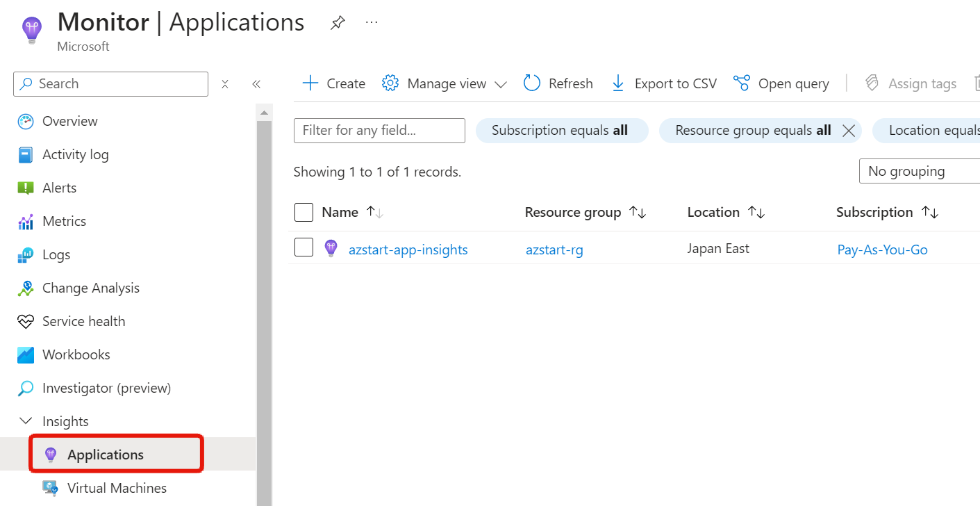Click the Metrics chart icon

coord(26,222)
